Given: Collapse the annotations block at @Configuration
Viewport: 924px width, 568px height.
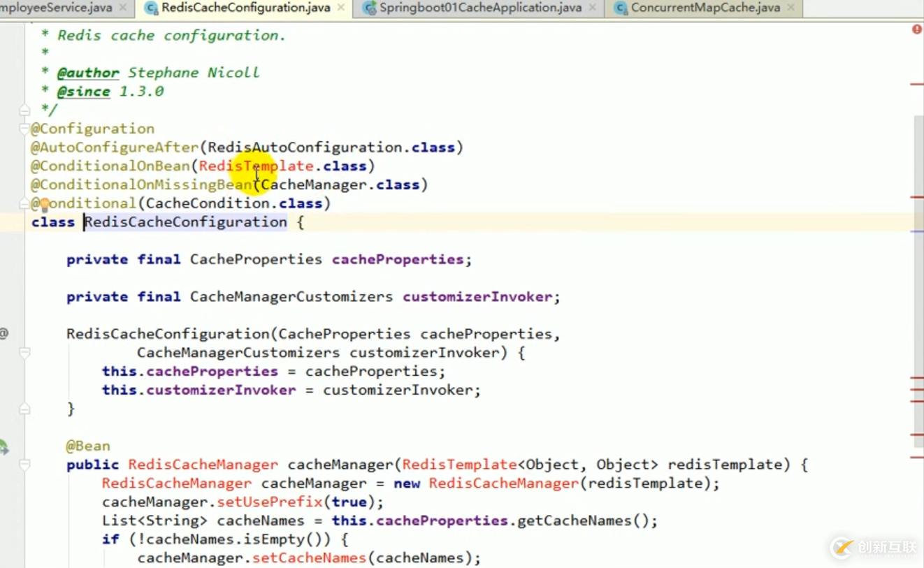Looking at the screenshot, I should click(x=24, y=129).
